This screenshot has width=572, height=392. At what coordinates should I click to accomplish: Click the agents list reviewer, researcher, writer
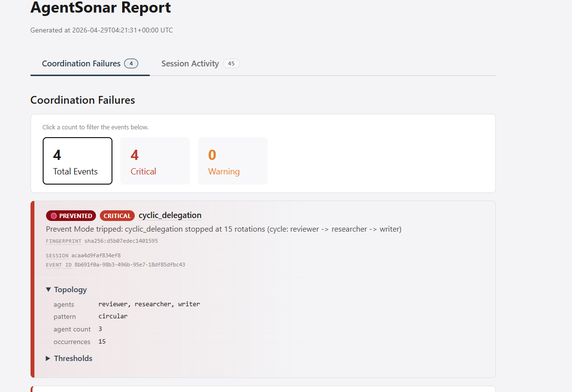click(149, 304)
